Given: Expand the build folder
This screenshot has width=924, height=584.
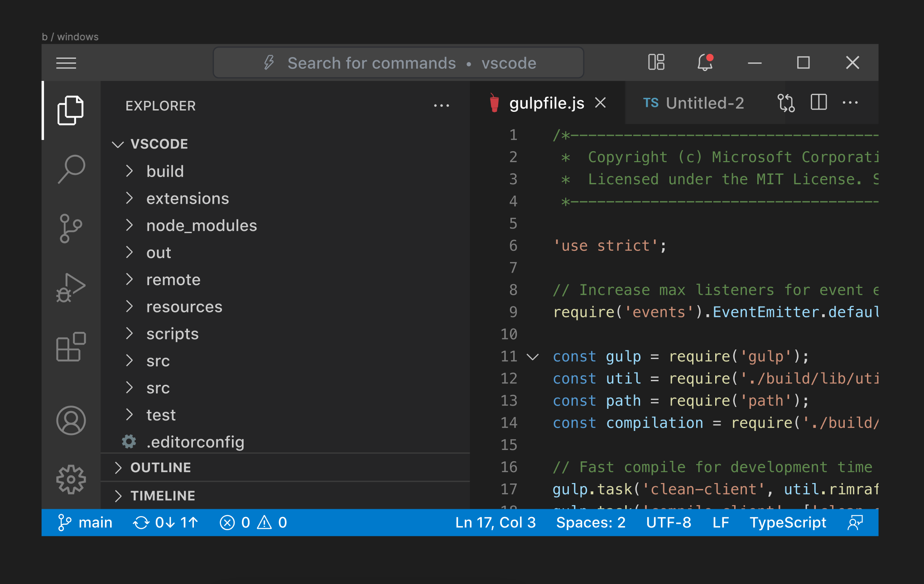Looking at the screenshot, I should tap(165, 172).
